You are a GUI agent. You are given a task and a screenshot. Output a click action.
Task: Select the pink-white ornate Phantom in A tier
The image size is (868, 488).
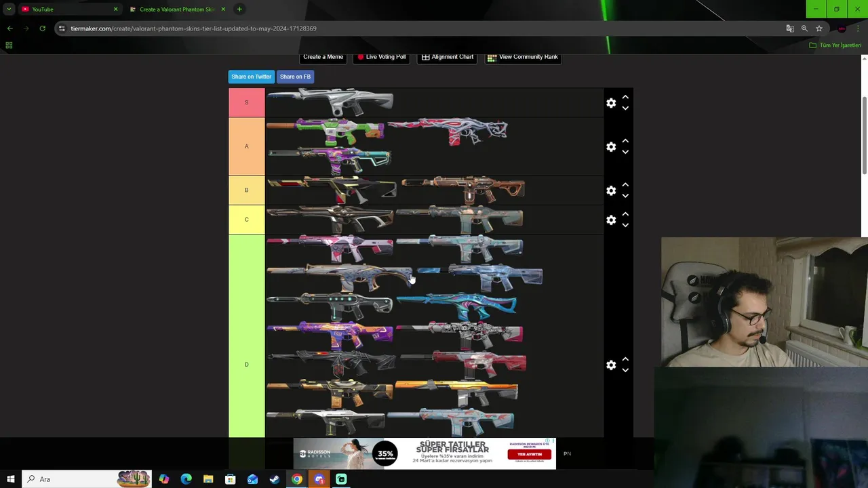448,131
